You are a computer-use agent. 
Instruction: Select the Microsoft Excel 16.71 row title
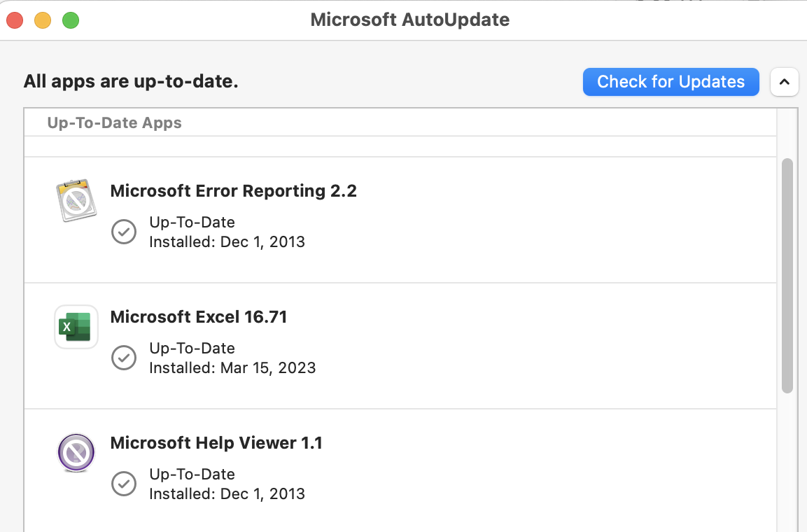coord(199,317)
